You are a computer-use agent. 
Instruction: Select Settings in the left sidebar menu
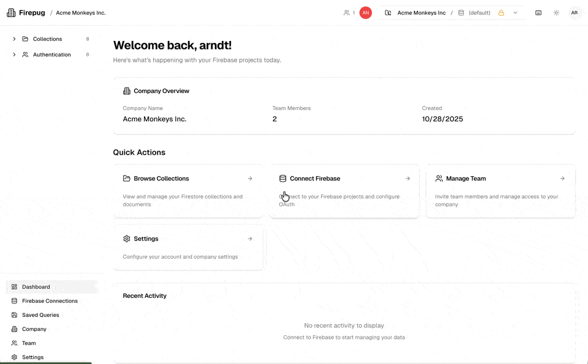(x=34, y=357)
